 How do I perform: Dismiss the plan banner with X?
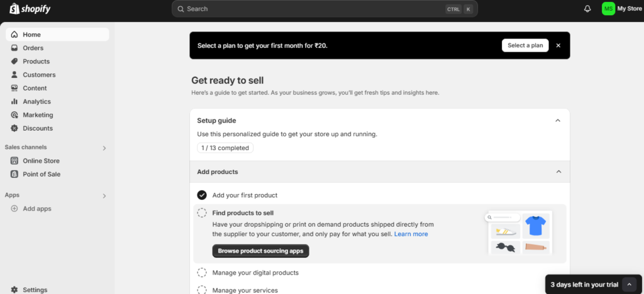558,45
